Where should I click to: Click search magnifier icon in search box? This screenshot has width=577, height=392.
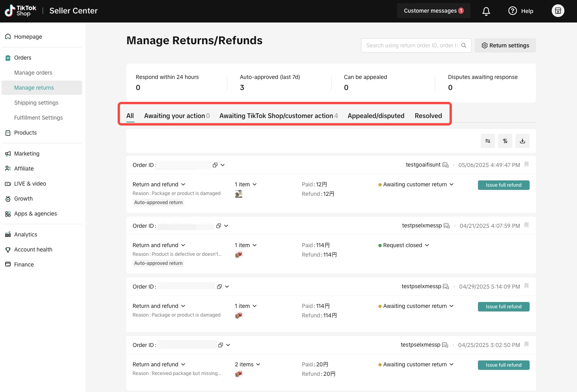(464, 45)
